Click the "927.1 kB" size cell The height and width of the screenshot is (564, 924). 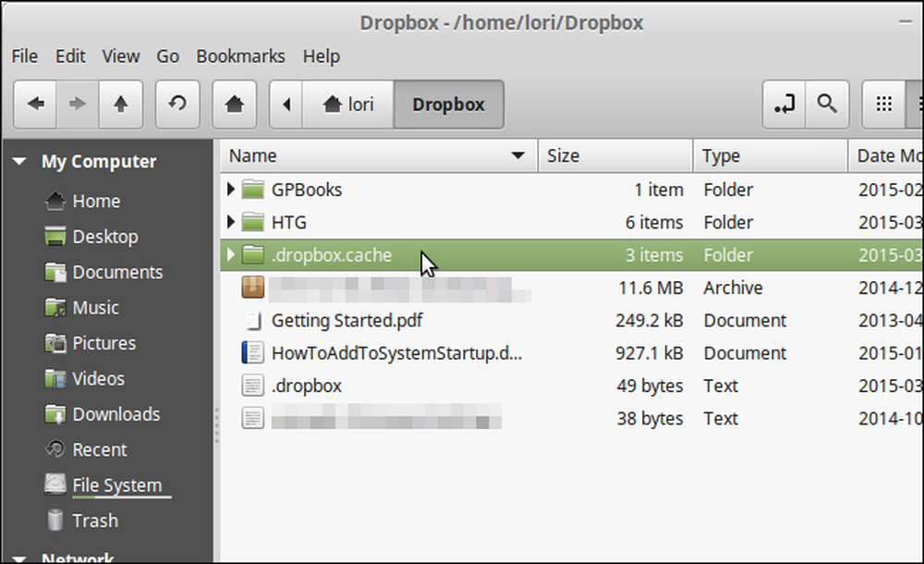coord(649,353)
